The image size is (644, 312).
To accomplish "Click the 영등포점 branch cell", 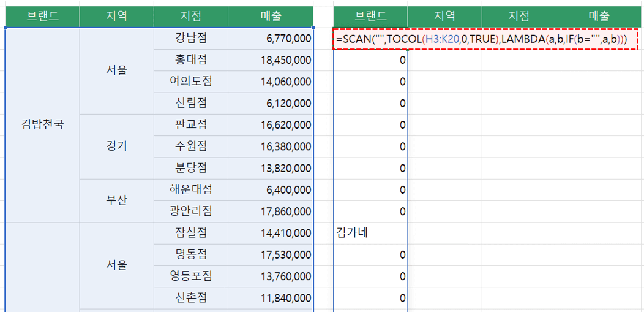I will pos(190,276).
